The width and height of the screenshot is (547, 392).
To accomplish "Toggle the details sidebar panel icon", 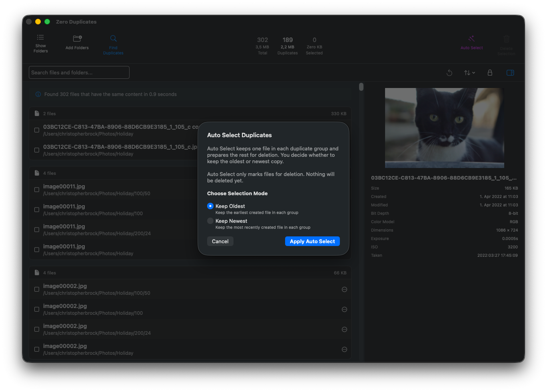I will (510, 72).
